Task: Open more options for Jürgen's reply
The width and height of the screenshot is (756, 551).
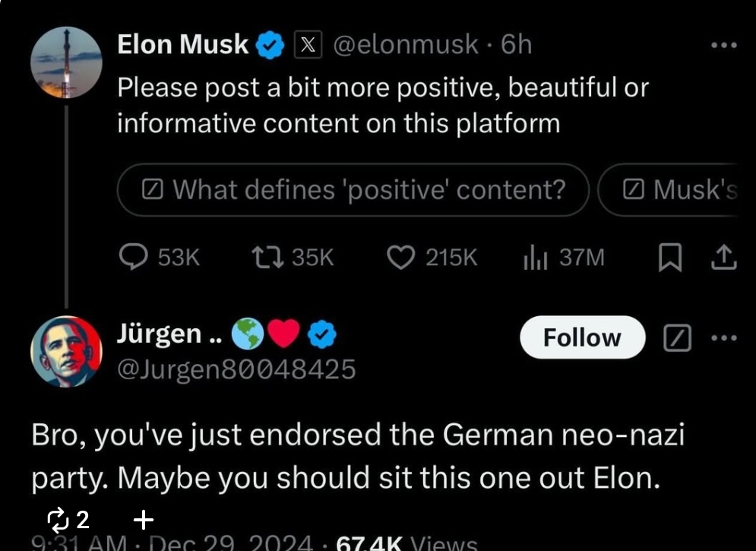Action: 723,337
